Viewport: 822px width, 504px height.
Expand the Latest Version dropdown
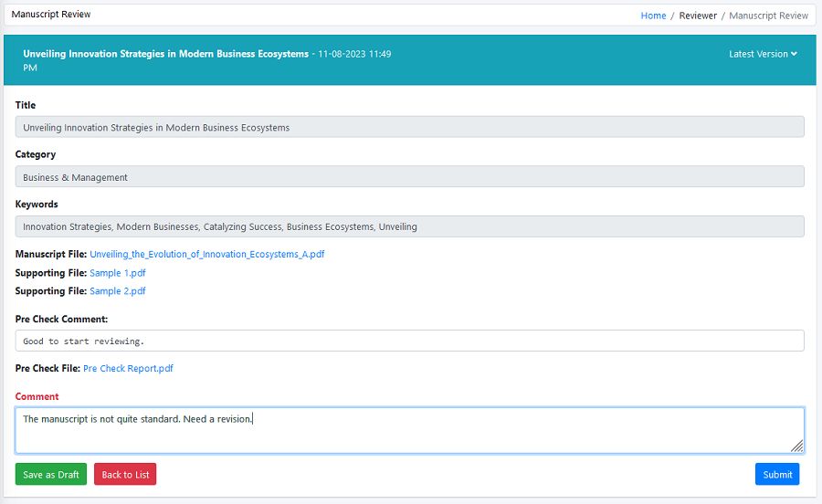click(762, 54)
